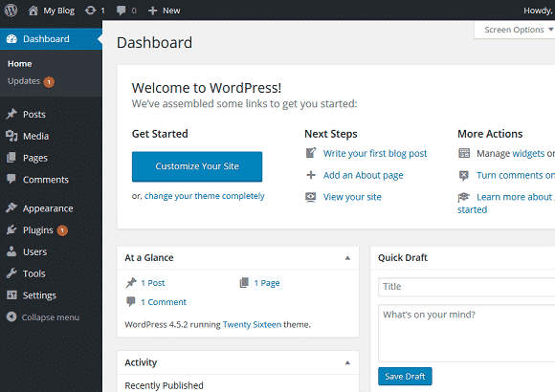Open the View your site link
Viewport: 555px width, 392px height.
pos(352,197)
